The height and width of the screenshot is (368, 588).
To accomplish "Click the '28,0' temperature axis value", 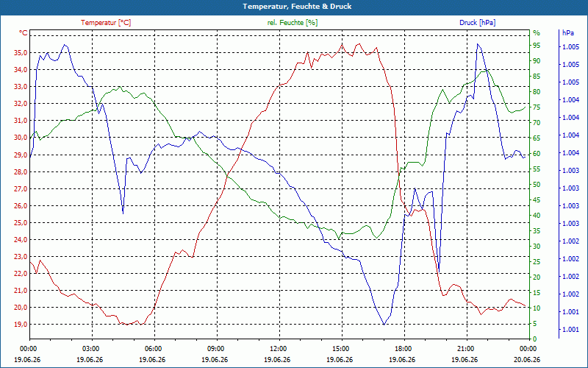I will tap(21, 171).
